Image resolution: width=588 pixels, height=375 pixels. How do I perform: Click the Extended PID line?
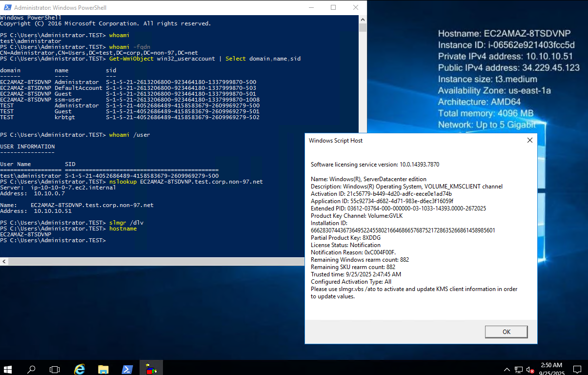398,208
